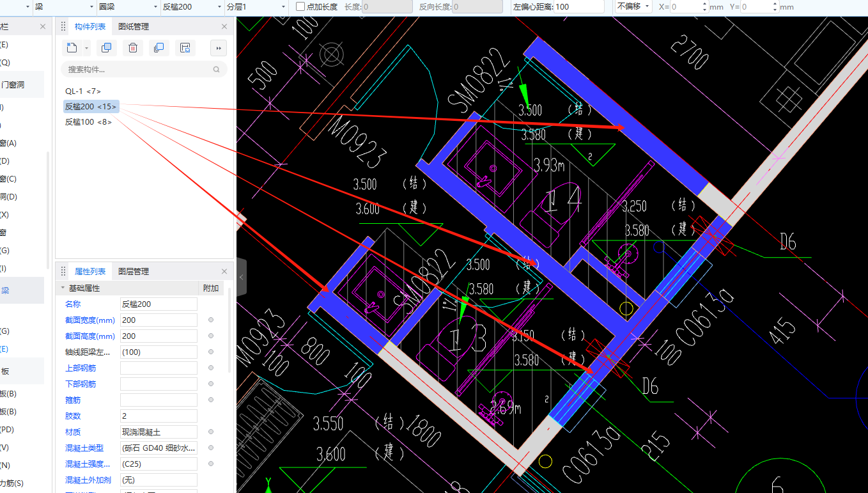868x493 pixels.
Task: Toggle 附加 radio for 箍筋
Action: (x=211, y=400)
